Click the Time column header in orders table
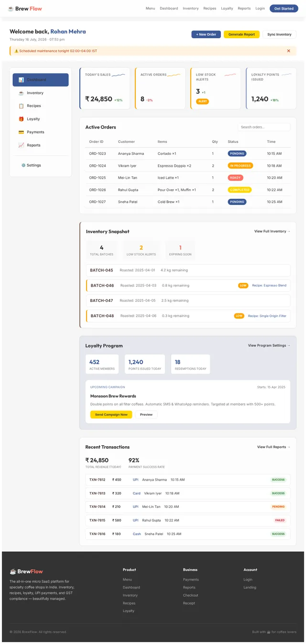 tap(271, 142)
